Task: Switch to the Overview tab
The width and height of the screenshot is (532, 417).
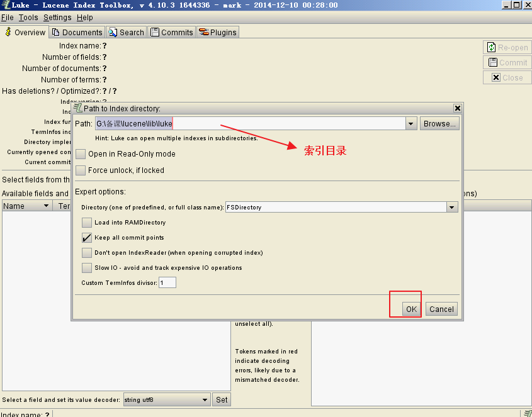Action: pos(25,32)
